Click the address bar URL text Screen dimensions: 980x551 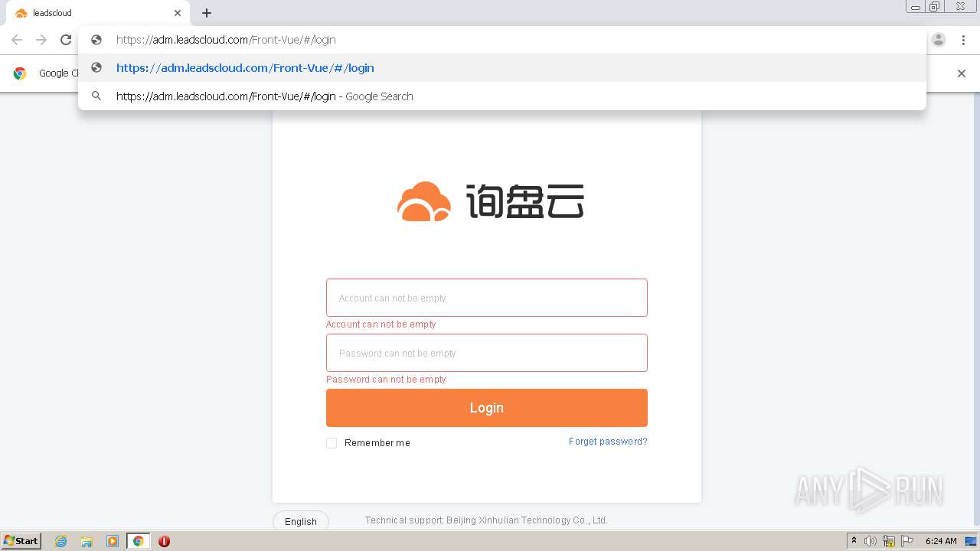point(226,40)
